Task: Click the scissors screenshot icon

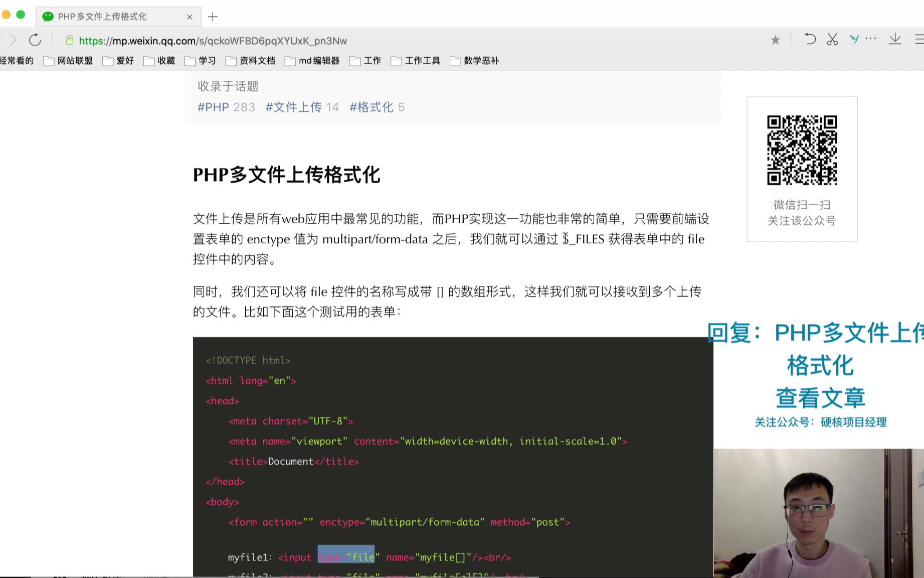Action: (832, 39)
